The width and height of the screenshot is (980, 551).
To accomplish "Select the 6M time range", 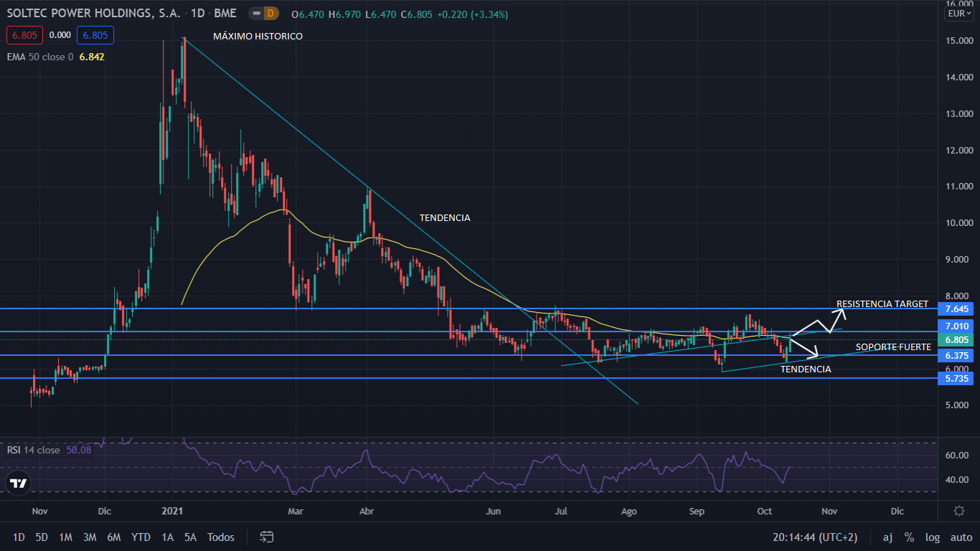I will pyautogui.click(x=113, y=537).
